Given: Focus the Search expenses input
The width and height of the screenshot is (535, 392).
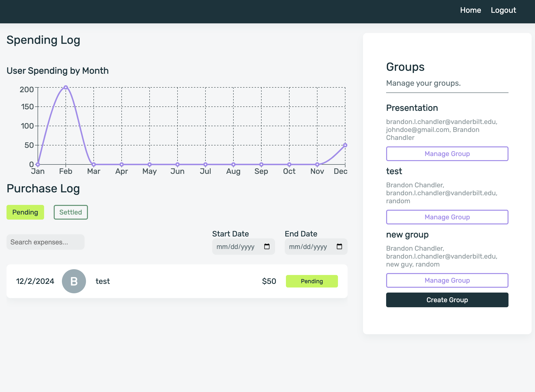Looking at the screenshot, I should [x=46, y=242].
